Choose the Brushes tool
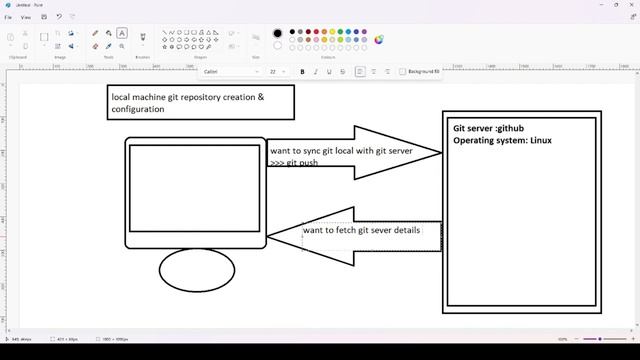 point(143,37)
